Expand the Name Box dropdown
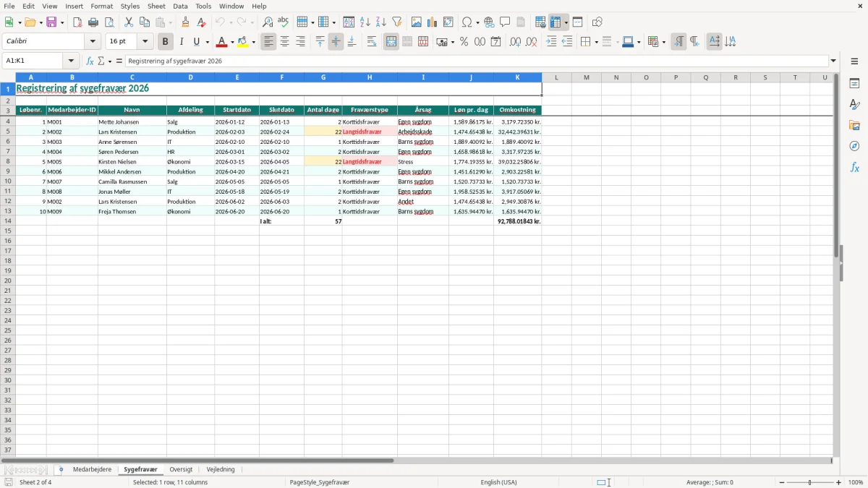868x488 pixels. coord(71,61)
